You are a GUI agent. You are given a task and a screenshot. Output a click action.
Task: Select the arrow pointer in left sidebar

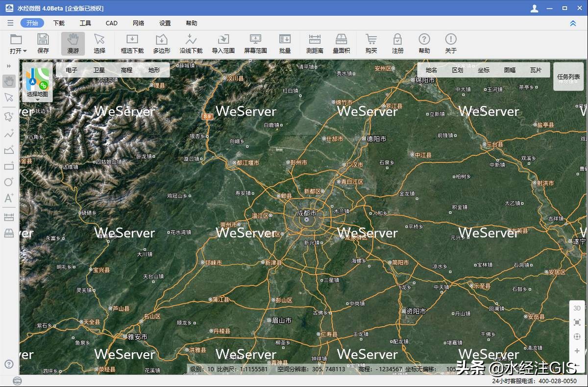click(x=9, y=98)
